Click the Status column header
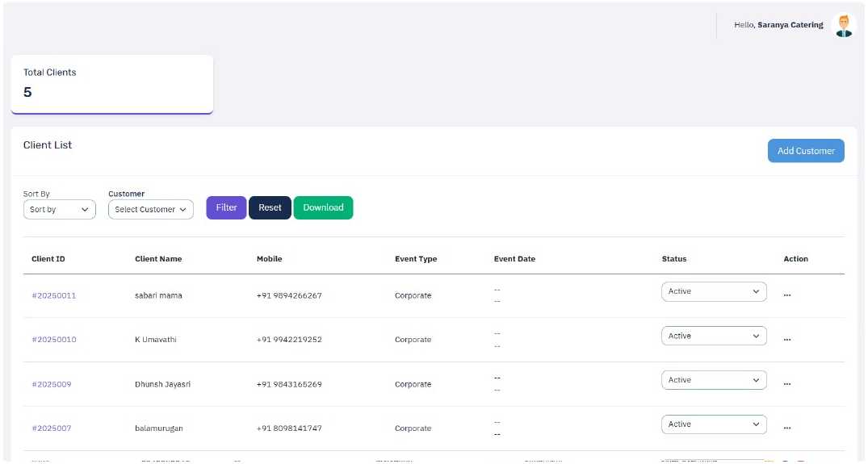868x464 pixels. [674, 259]
